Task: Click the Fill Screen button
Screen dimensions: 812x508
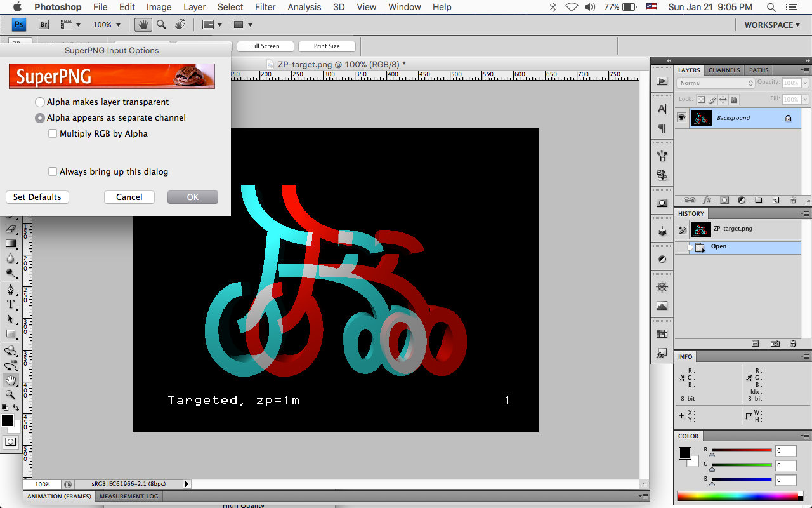Action: [x=265, y=46]
